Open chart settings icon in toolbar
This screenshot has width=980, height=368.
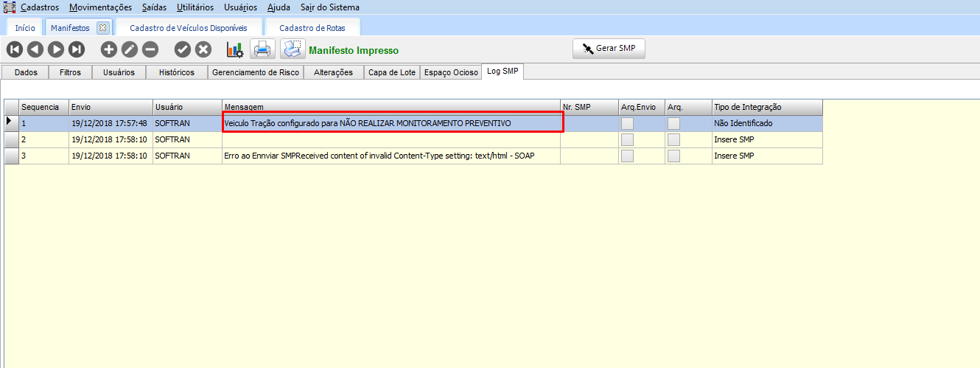(234, 49)
